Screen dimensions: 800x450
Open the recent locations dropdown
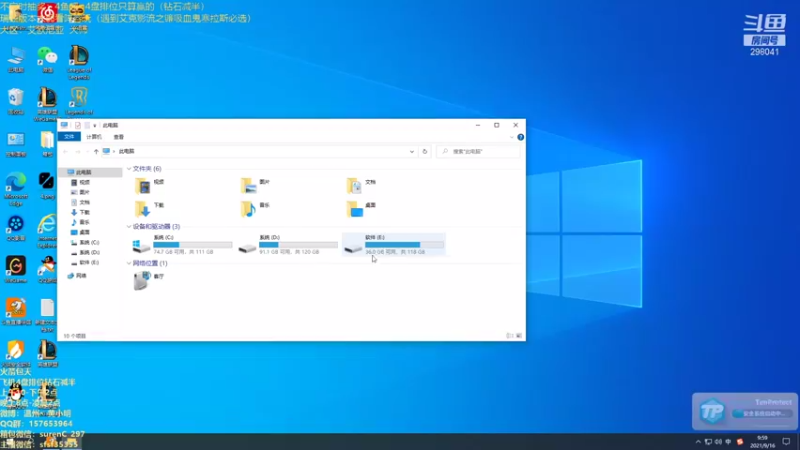[x=87, y=152]
